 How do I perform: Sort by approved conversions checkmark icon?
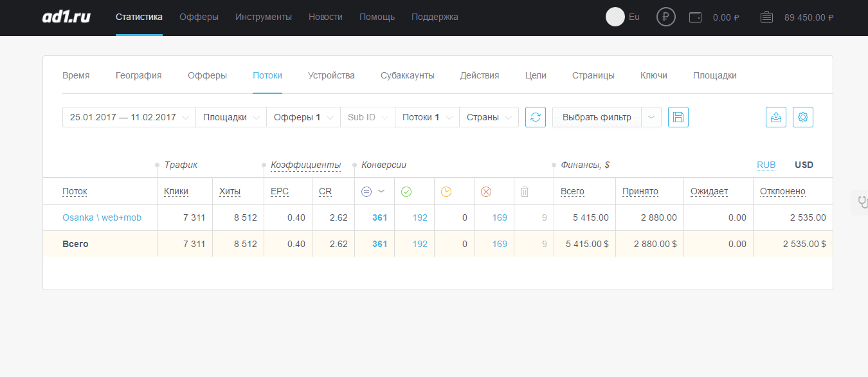click(x=406, y=191)
